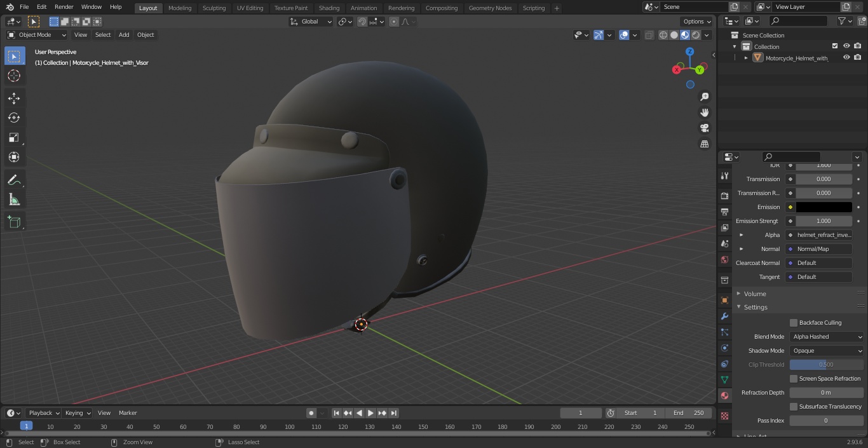Enable Subsurface Translucency checkbox
Screen dimensions: 868x448
(794, 407)
